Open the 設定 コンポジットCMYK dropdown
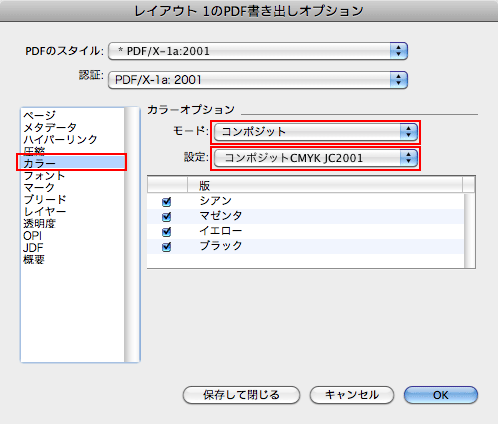 (x=315, y=158)
